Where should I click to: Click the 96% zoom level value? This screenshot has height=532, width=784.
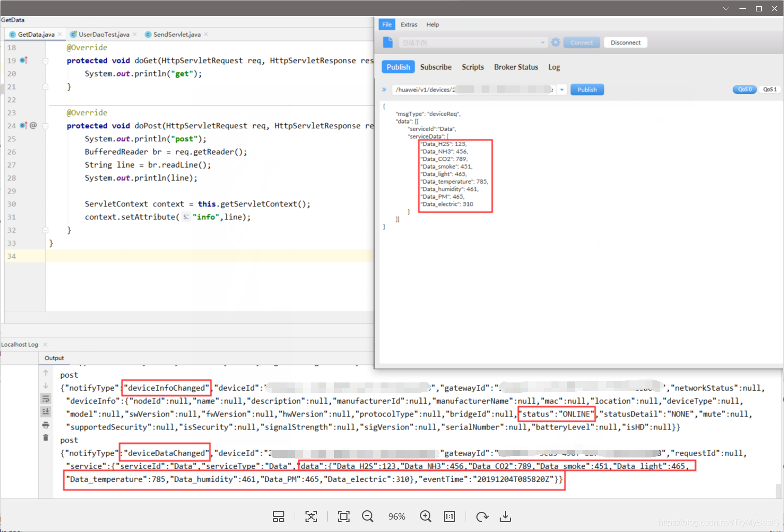[x=397, y=516]
